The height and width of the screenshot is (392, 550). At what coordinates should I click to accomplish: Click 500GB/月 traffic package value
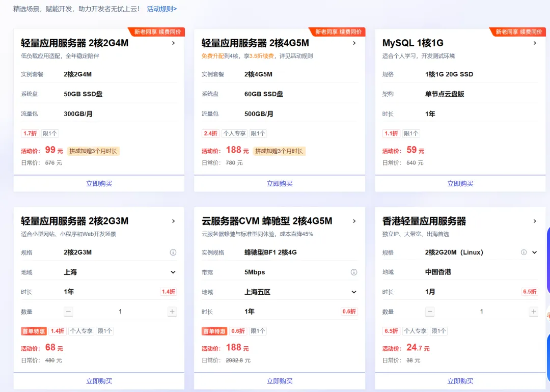click(259, 114)
